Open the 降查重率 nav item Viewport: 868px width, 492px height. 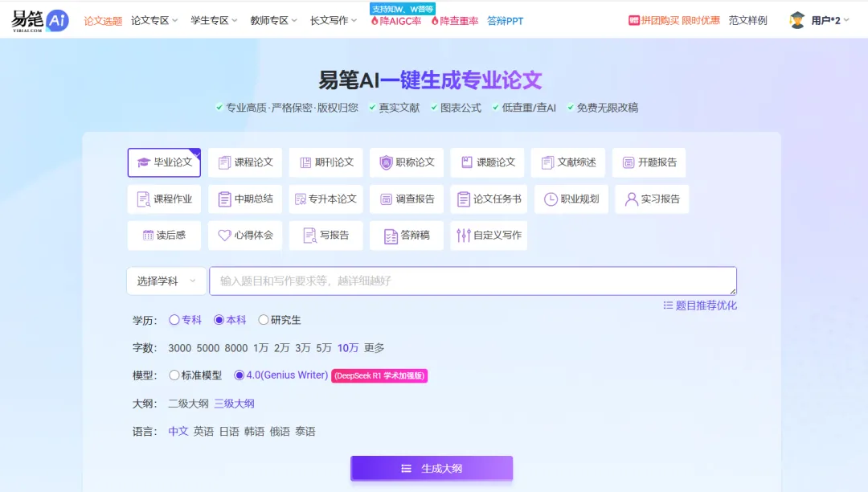tap(454, 21)
